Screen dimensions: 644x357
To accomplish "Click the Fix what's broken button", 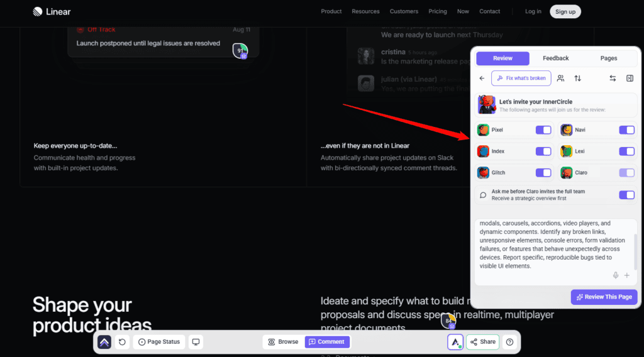I will coord(521,79).
